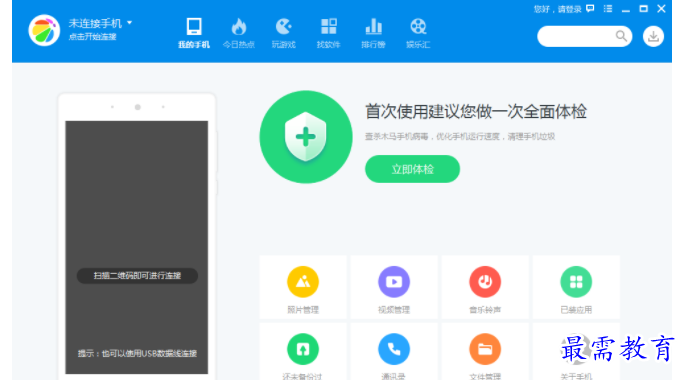Maximize the application window
Screen dimensions: 683x380
click(643, 8)
